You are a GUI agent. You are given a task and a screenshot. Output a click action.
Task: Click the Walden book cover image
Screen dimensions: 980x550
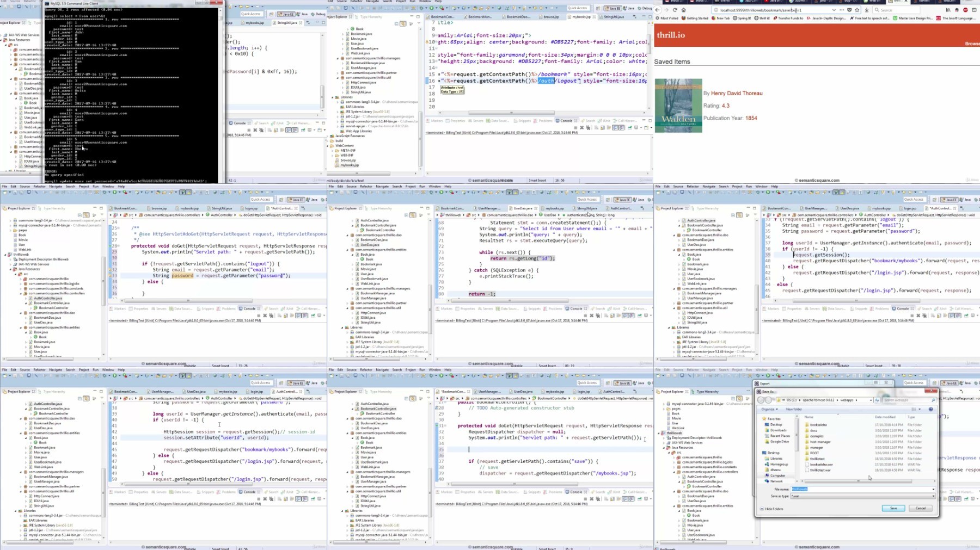coord(678,106)
